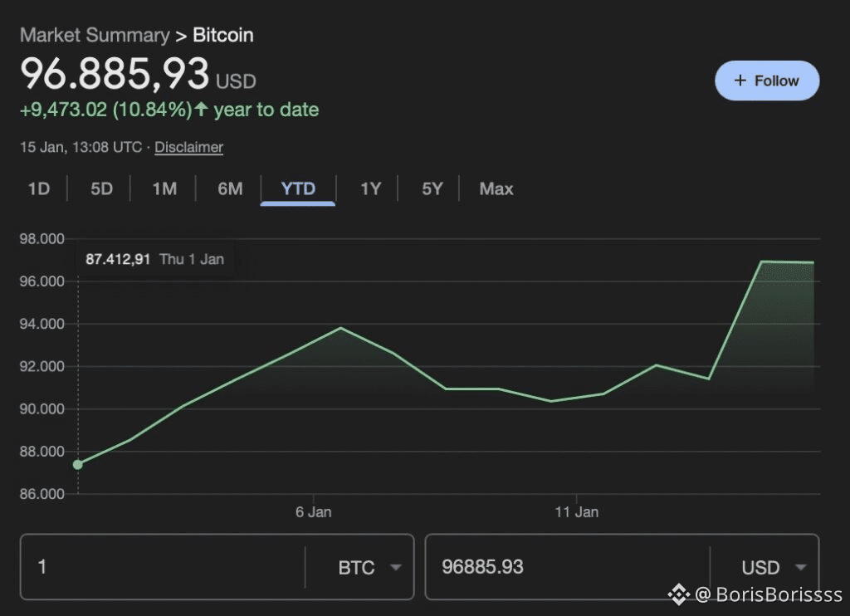Image resolution: width=850 pixels, height=616 pixels.
Task: Switch chart to 6M range
Action: coord(230,188)
